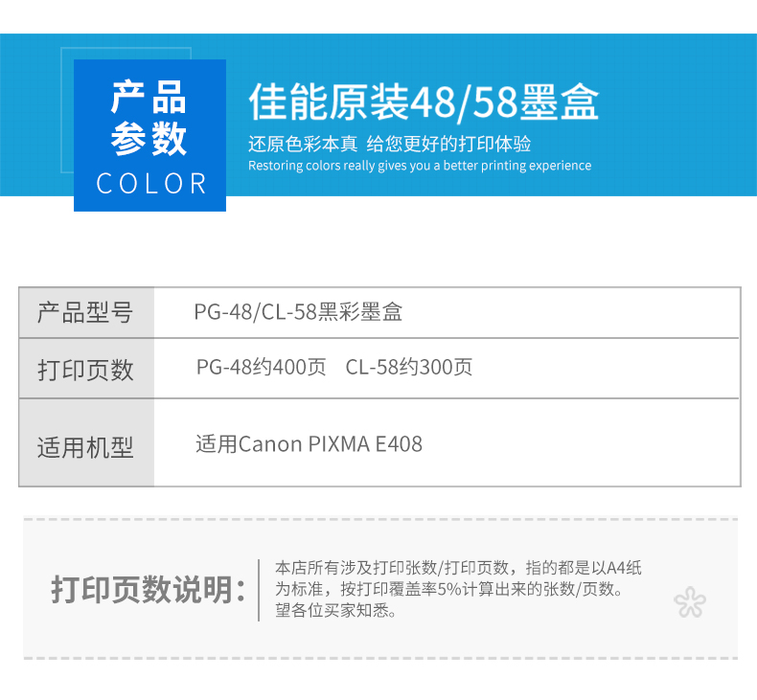Click the 本店所有涉及打印张数 note line
This screenshot has width=757, height=700.
click(458, 569)
